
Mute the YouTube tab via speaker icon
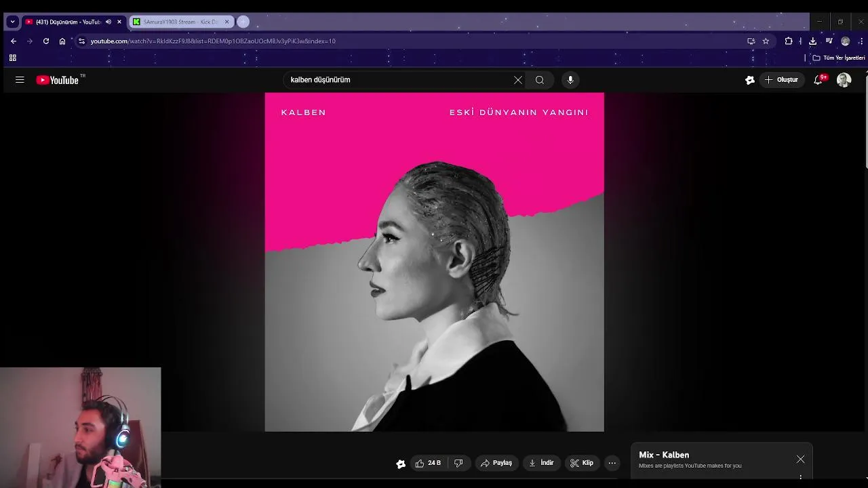(x=108, y=22)
